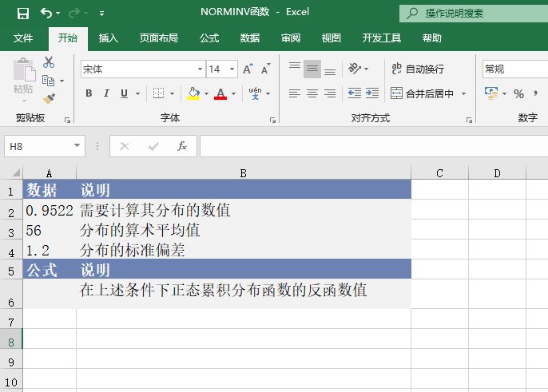
Task: Click the 粘贴 paste button
Action: (23, 80)
